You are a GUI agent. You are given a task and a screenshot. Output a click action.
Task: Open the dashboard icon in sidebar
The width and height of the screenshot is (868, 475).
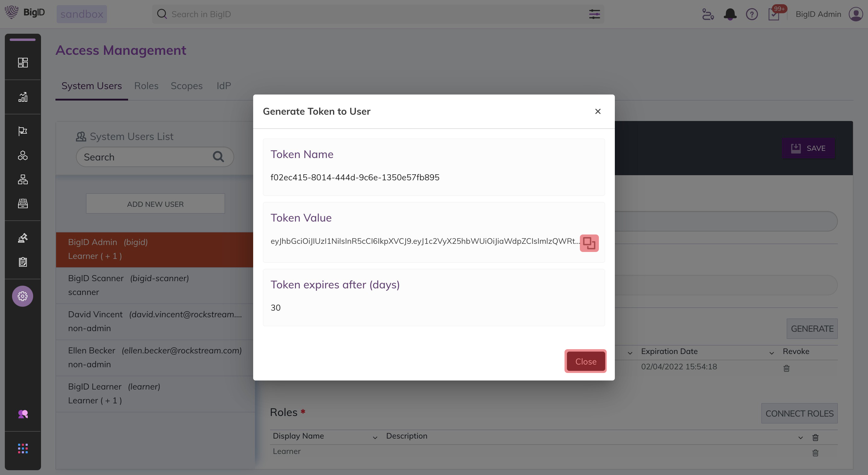[23, 63]
